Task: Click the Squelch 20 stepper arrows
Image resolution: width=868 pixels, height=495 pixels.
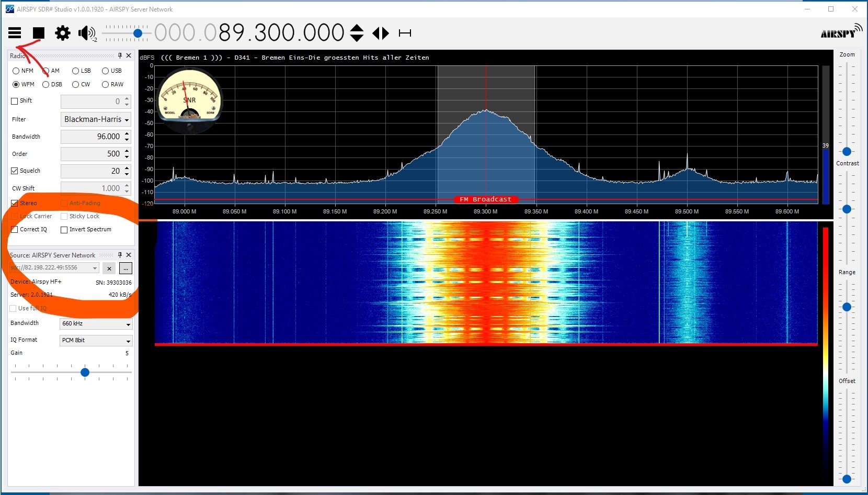Action: click(x=127, y=171)
